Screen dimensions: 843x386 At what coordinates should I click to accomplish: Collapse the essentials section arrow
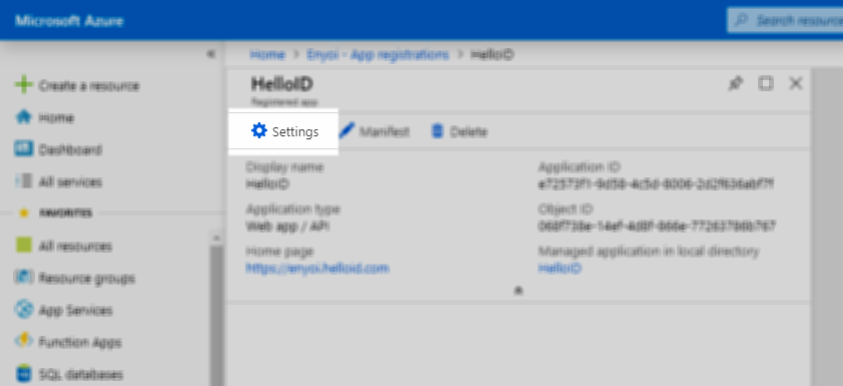[x=518, y=290]
